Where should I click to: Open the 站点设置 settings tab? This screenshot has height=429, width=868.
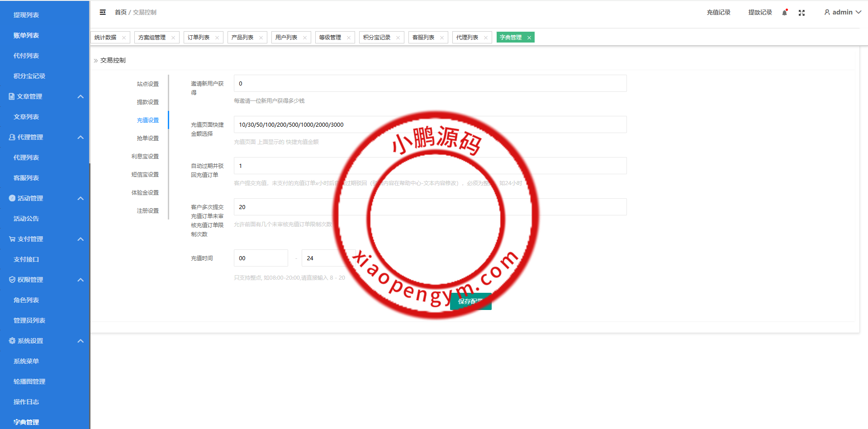click(147, 84)
